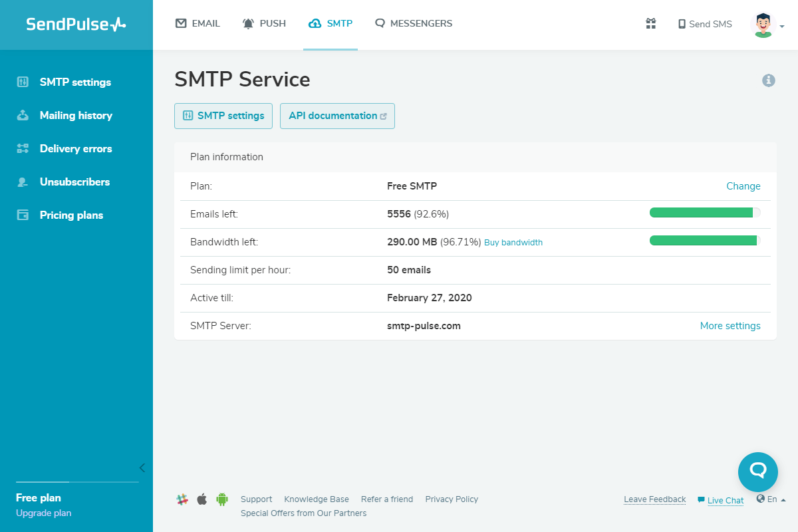This screenshot has width=798, height=532.
Task: Open Send SMS from the header
Action: (x=704, y=24)
